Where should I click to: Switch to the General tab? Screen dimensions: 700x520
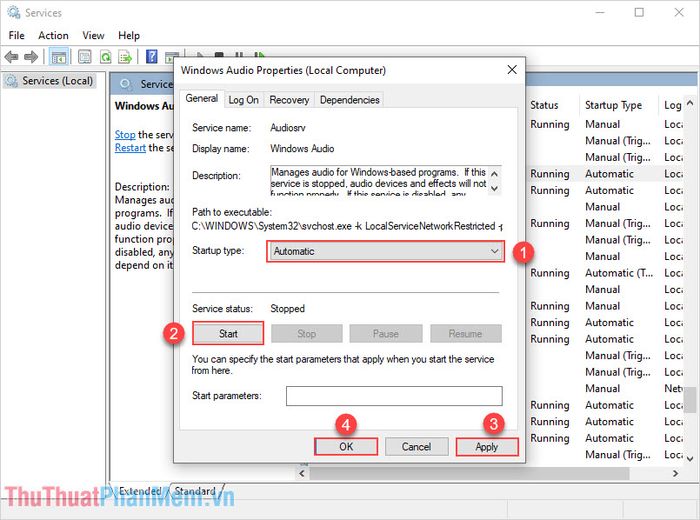click(x=201, y=99)
